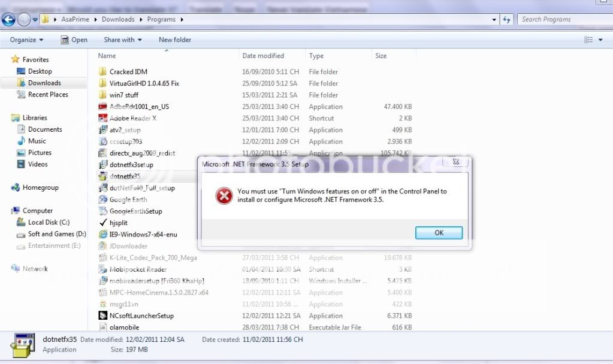Open the recent locations dropdown arrow

coord(35,20)
